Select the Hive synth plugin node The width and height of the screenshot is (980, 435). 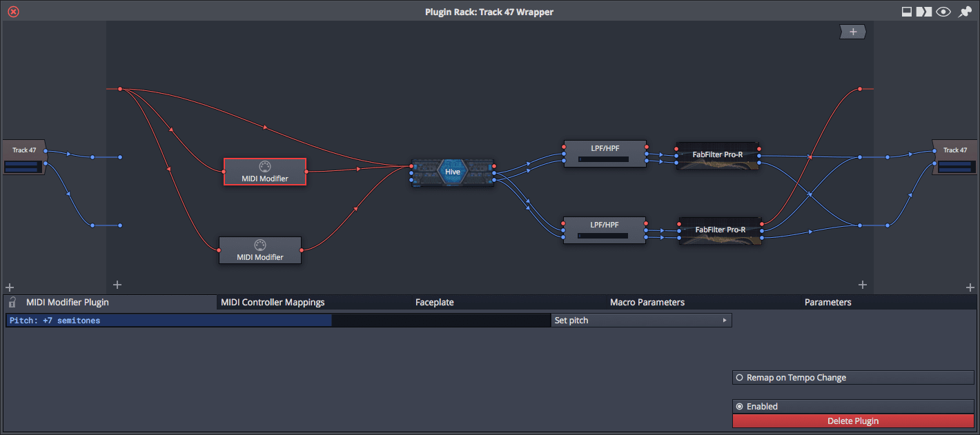tap(453, 172)
